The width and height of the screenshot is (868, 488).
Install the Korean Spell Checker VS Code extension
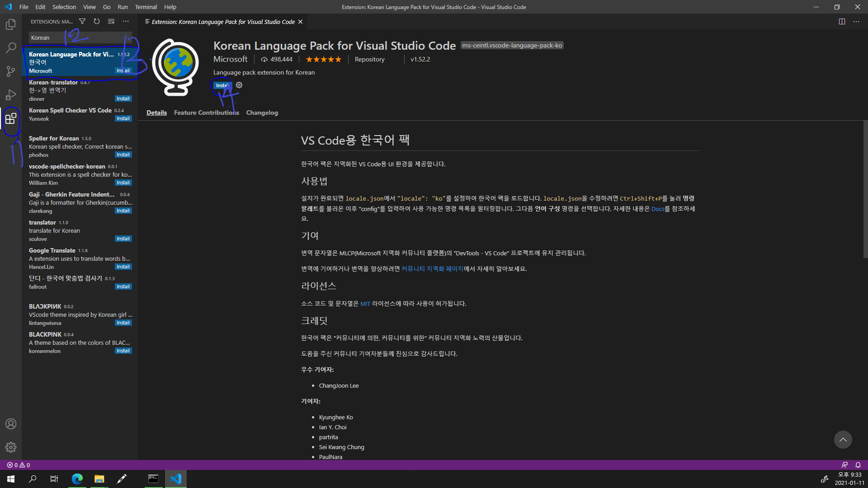pos(123,118)
